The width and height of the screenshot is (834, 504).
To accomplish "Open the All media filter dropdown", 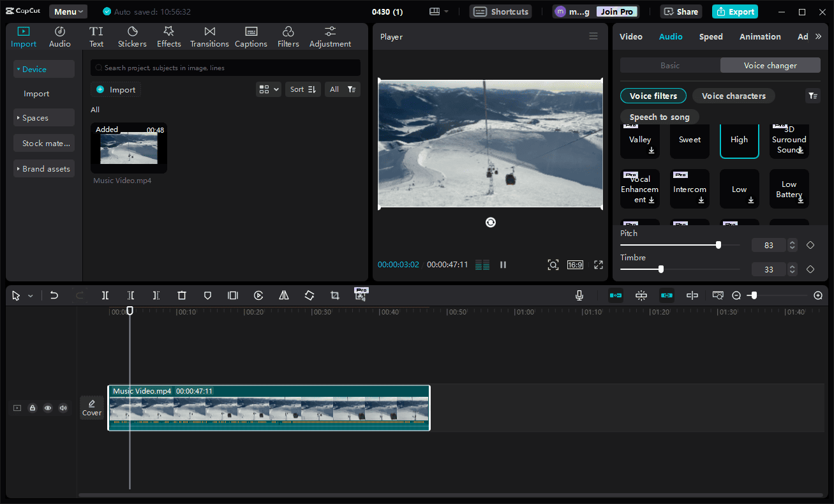I will pyautogui.click(x=343, y=89).
